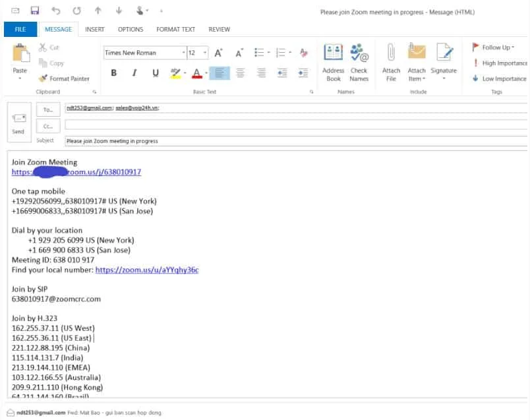This screenshot has width=530, height=420.
Task: Activate Format Painter
Action: click(64, 78)
